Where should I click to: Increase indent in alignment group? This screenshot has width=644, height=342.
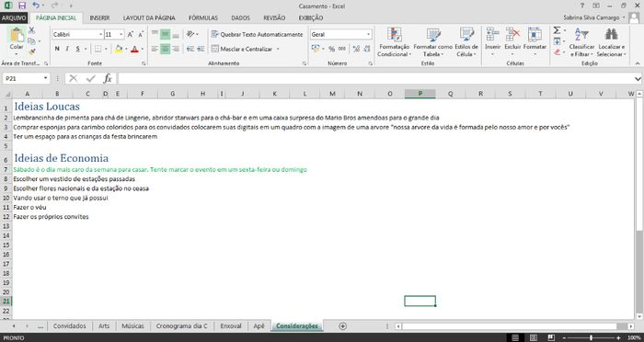click(201, 49)
